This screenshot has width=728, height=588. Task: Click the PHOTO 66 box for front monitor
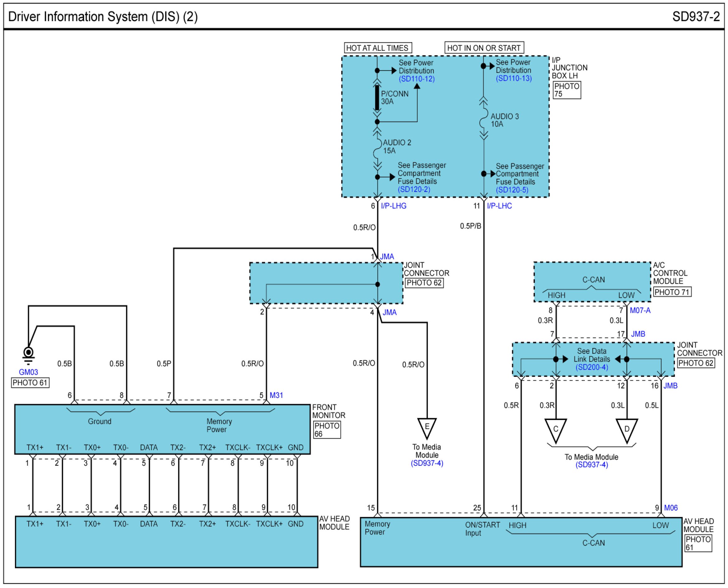[x=327, y=429]
